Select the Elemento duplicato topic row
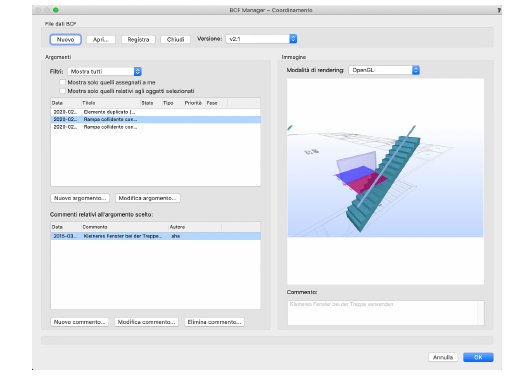 click(156, 112)
